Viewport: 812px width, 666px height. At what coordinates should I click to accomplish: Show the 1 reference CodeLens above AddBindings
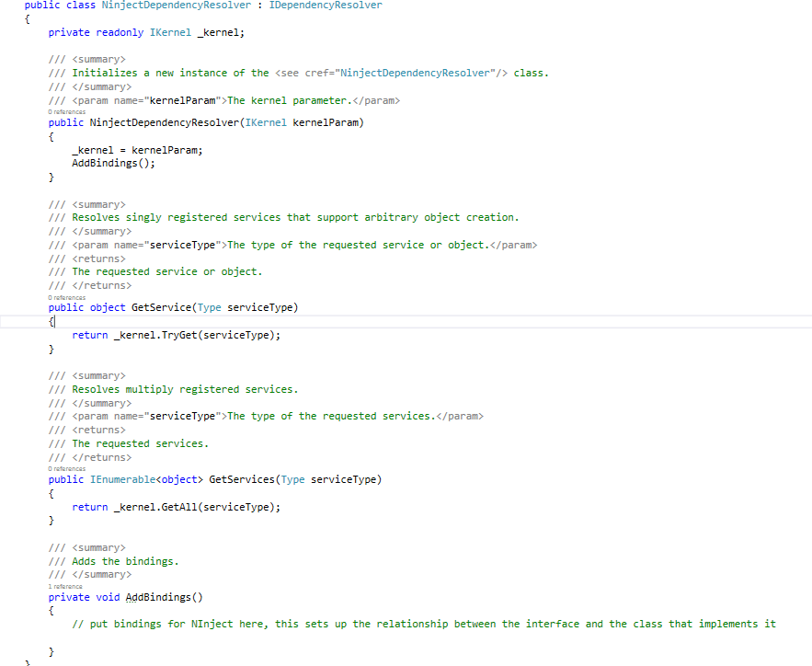pyautogui.click(x=65, y=586)
